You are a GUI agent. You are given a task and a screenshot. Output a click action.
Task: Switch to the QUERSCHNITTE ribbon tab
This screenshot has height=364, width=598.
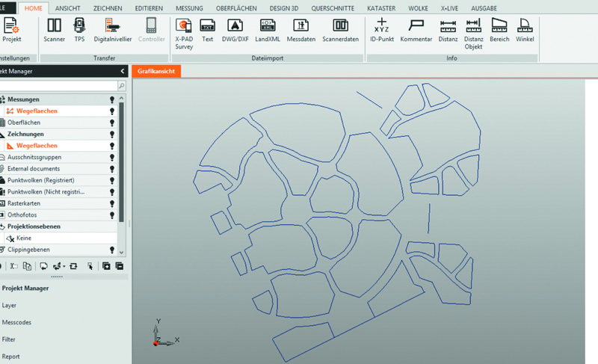[x=333, y=7]
